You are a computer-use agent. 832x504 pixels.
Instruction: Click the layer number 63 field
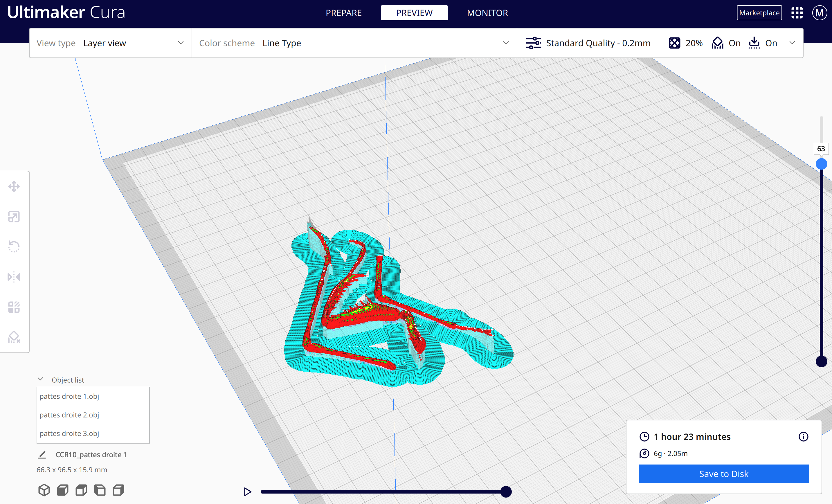click(821, 149)
